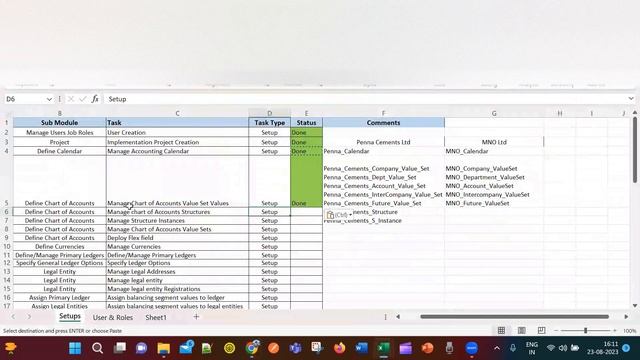640x360 pixels.
Task: Select column C header
Action: [177, 113]
